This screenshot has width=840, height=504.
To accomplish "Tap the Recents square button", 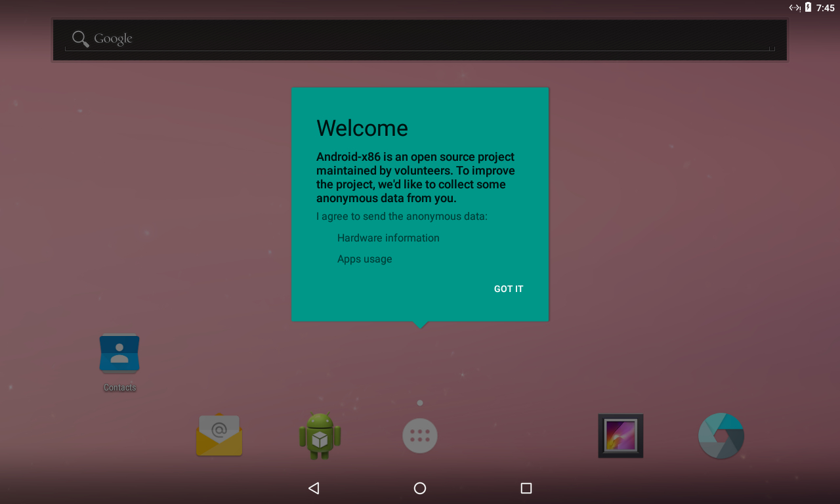I will [526, 488].
